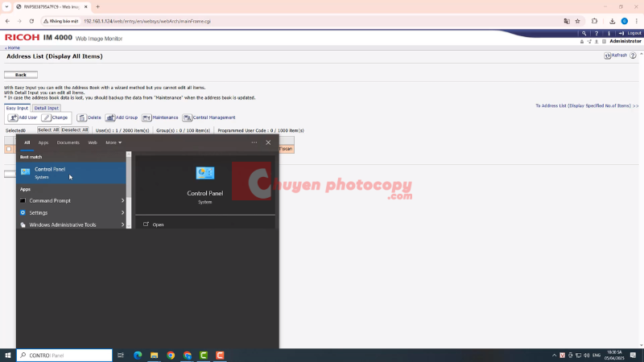Open Task View on taskbar
This screenshot has width=644, height=362.
point(120,355)
